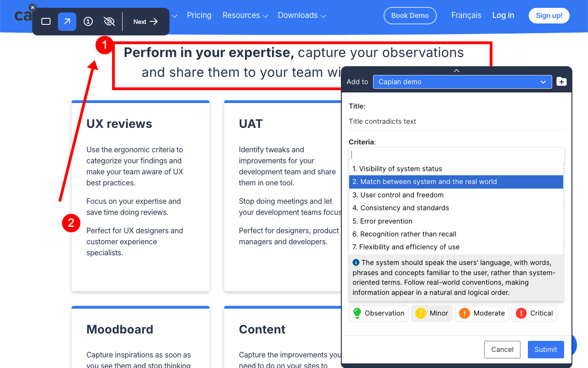Image resolution: width=588 pixels, height=368 pixels.
Task: Cancel the observation form
Action: click(502, 350)
